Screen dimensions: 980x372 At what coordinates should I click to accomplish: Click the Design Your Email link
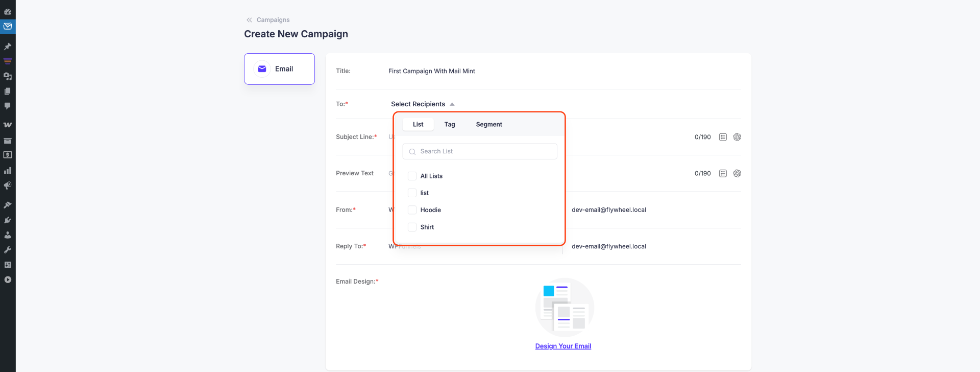[x=563, y=346]
